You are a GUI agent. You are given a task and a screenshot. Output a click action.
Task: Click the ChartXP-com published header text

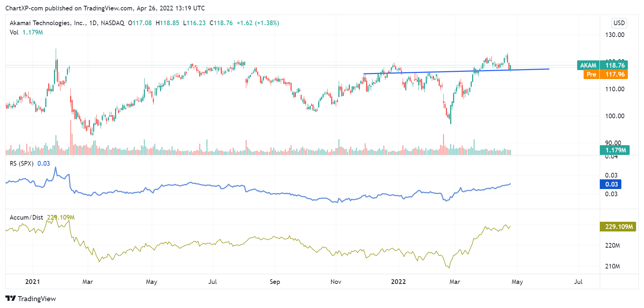(105, 8)
